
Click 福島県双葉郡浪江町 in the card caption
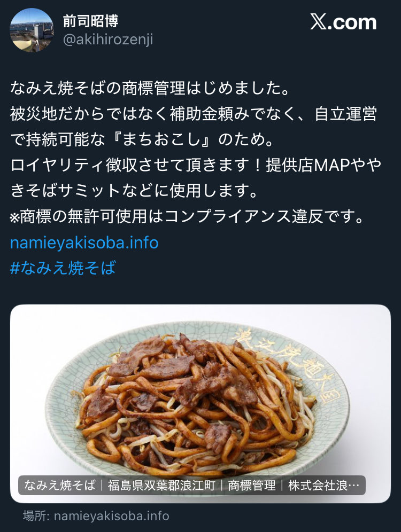tap(161, 486)
